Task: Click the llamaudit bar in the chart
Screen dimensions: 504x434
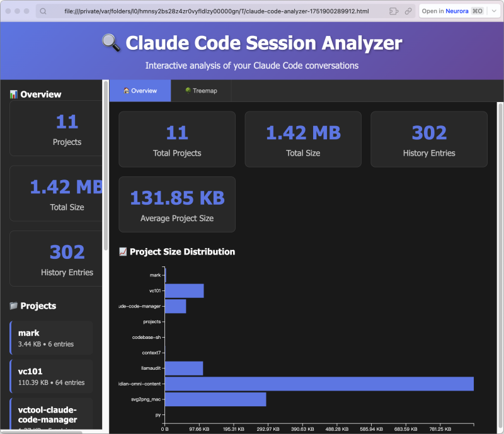Action: (x=184, y=368)
